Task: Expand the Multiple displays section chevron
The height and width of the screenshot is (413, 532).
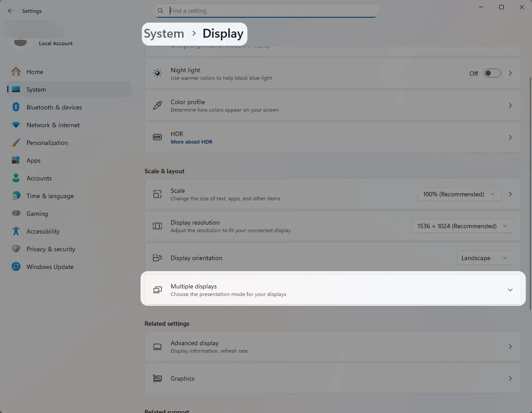Action: click(510, 290)
